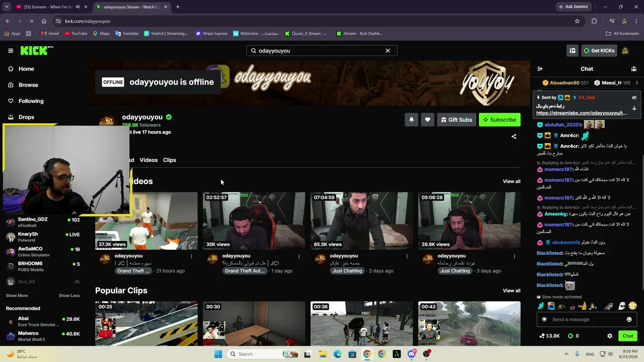Click the Send a message chat input

(587, 320)
